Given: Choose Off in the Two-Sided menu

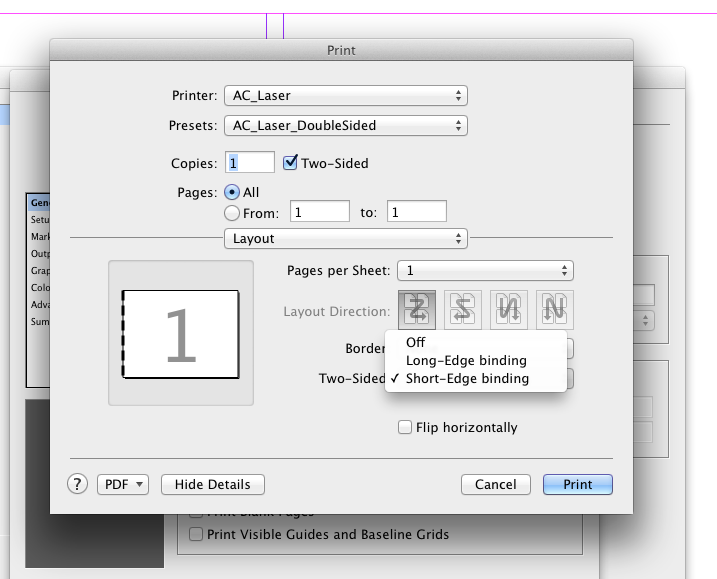Looking at the screenshot, I should 416,342.
